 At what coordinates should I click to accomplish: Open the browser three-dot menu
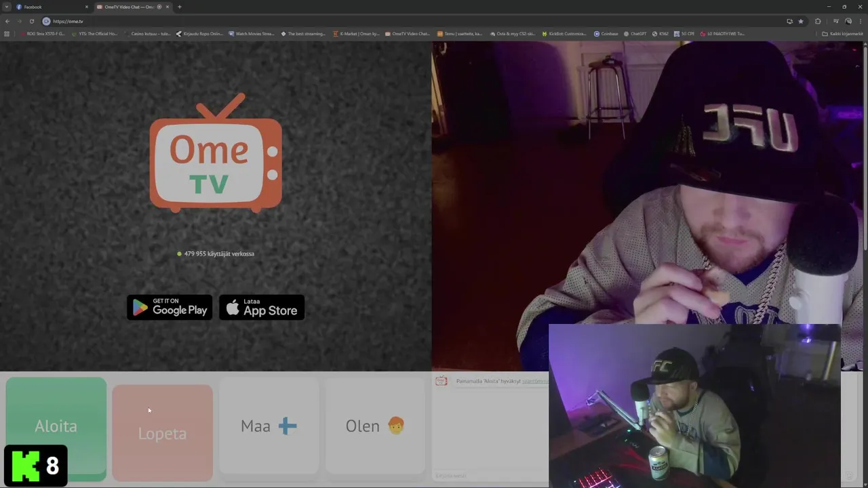point(860,21)
